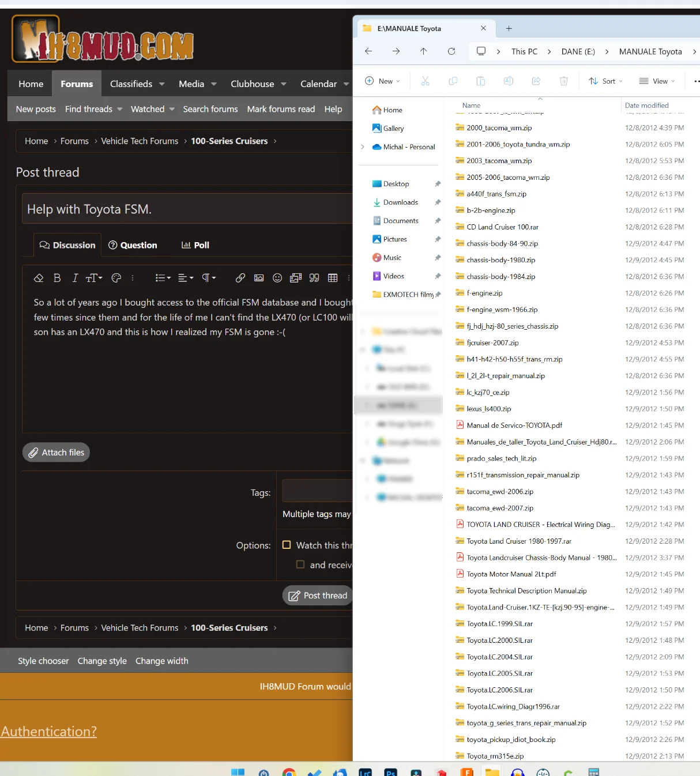Open the first more-options dots in editor toolbar
The width and height of the screenshot is (700, 776).
(133, 278)
